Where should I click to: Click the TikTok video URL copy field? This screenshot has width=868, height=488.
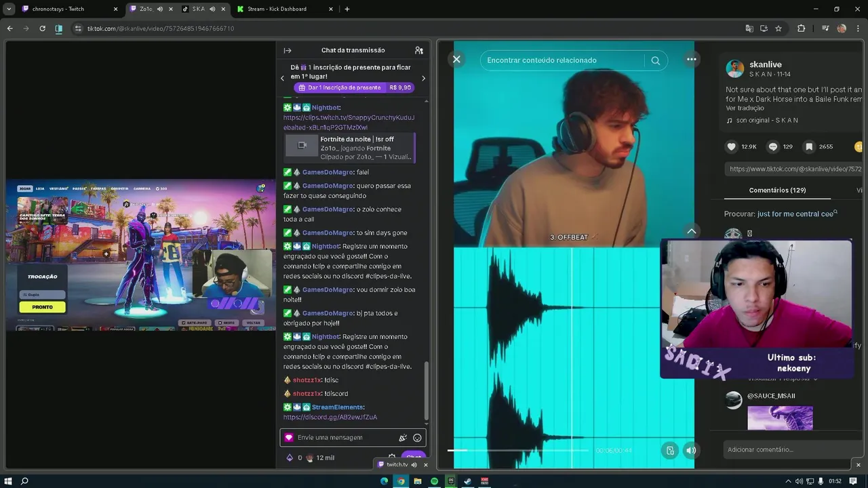(795, 169)
